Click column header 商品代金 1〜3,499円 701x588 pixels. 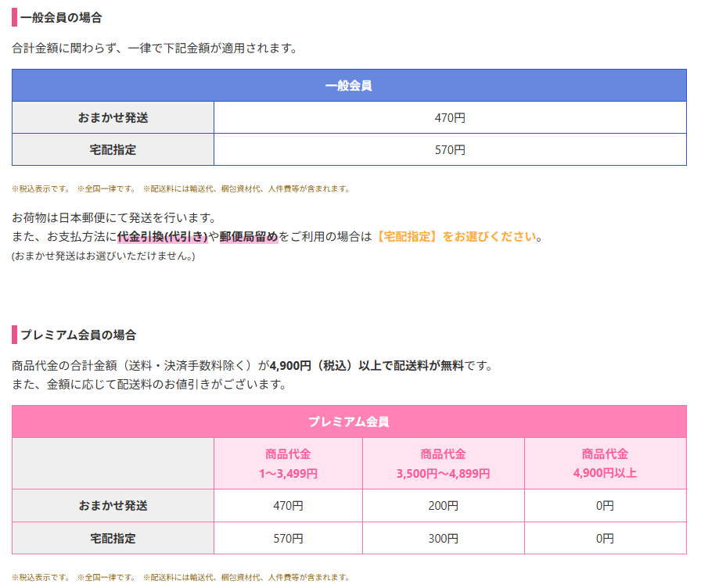tap(289, 464)
